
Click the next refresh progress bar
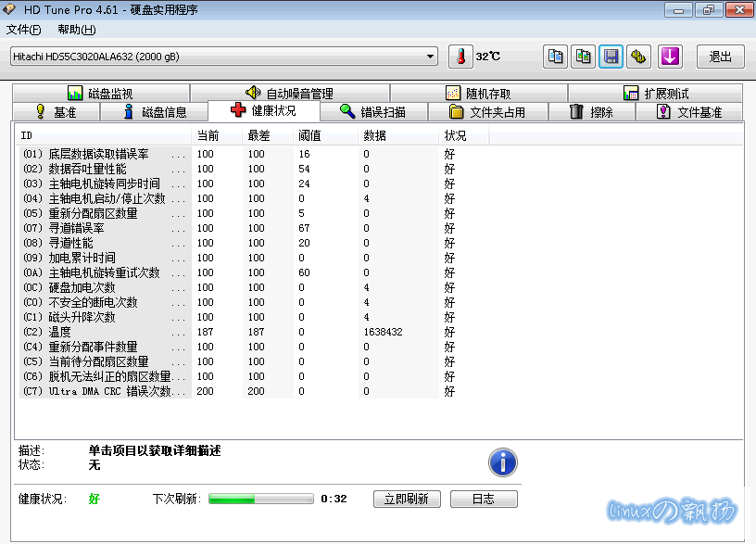coord(260,499)
